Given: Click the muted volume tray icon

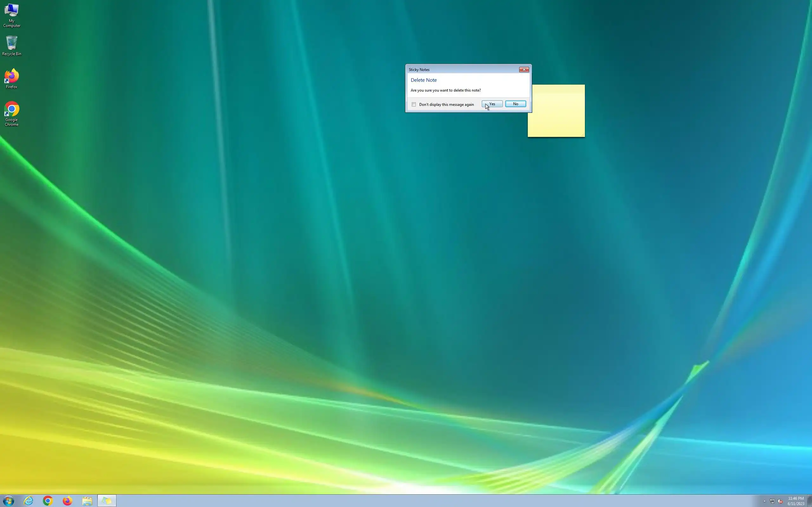Looking at the screenshot, I should tap(780, 501).
